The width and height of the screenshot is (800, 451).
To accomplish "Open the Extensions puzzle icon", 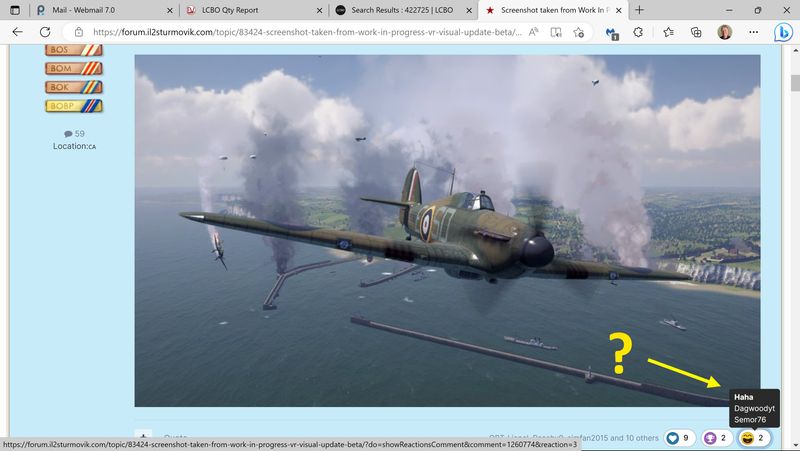I will tap(638, 32).
